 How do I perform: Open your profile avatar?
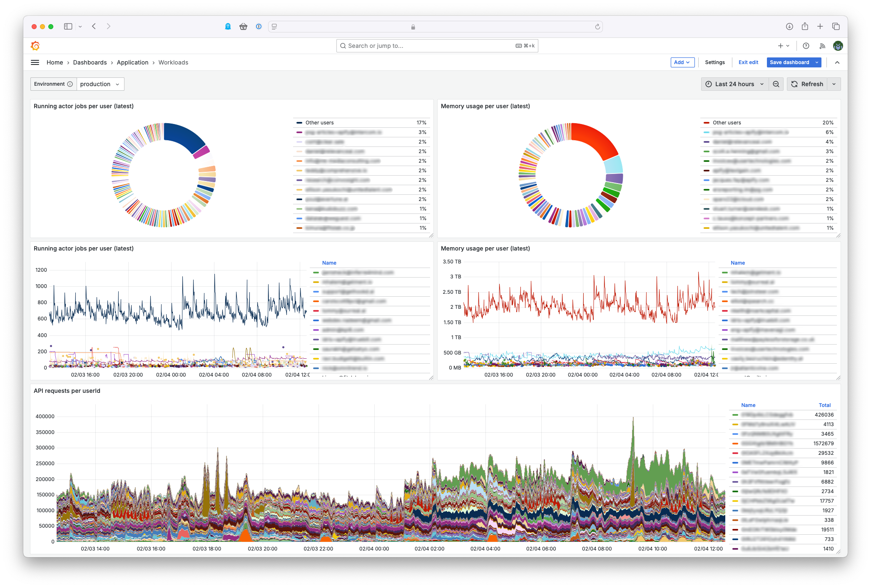tap(838, 46)
